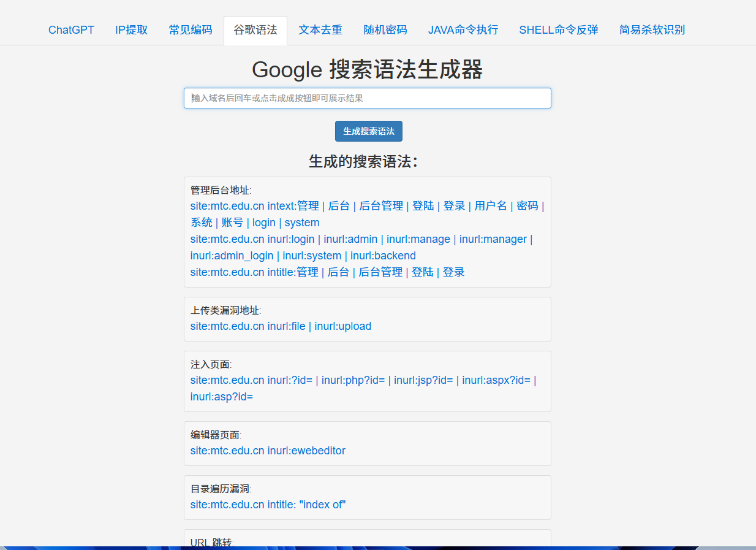756x550 pixels.
Task: Open the intext:管理 admin backend search link
Action: coord(368,214)
